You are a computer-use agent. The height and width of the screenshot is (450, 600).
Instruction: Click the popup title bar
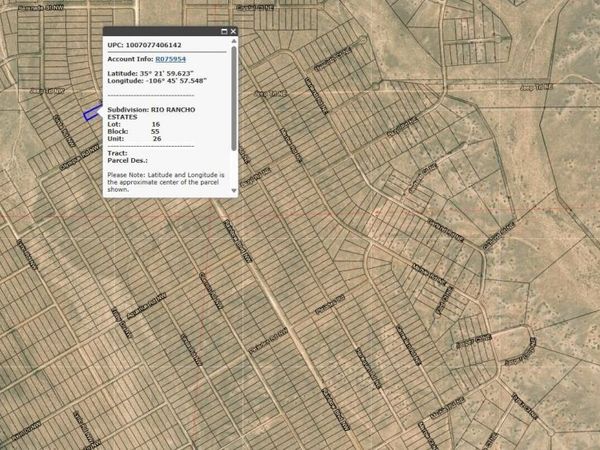(160, 32)
